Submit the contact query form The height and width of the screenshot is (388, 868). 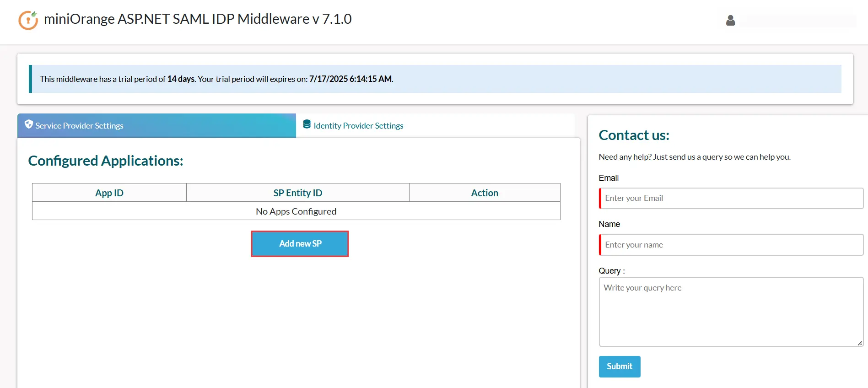coord(619,366)
